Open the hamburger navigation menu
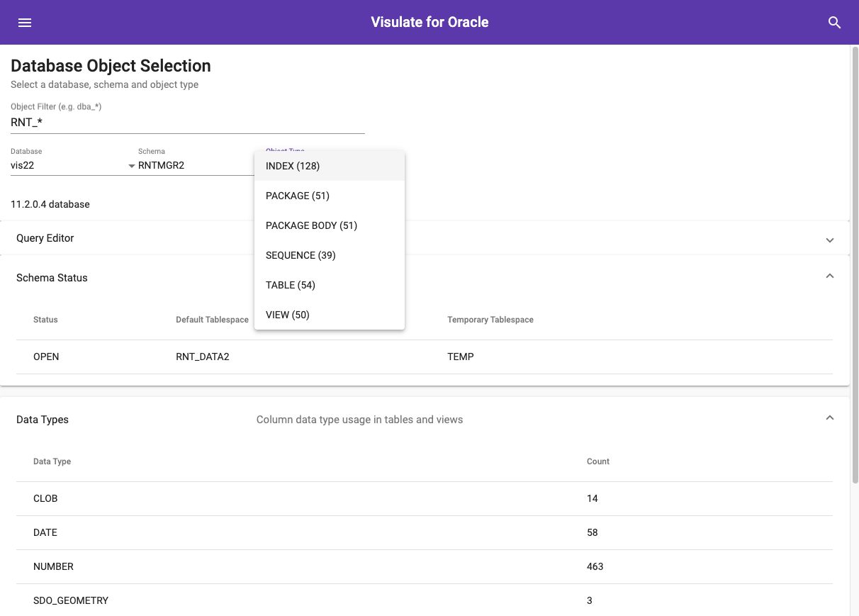Screen dimensions: 859x616 click(x=25, y=23)
